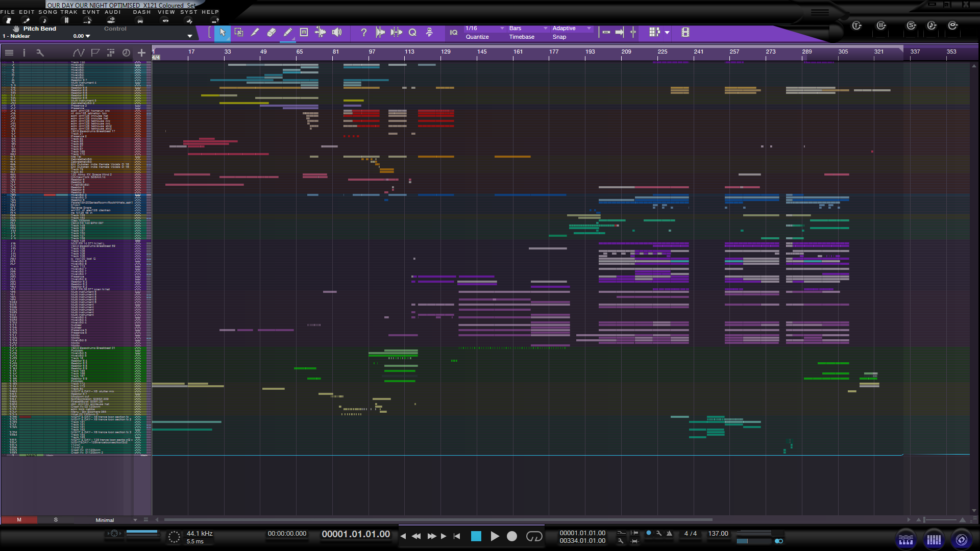Click the horizontal zoom slider

[x=940, y=520]
